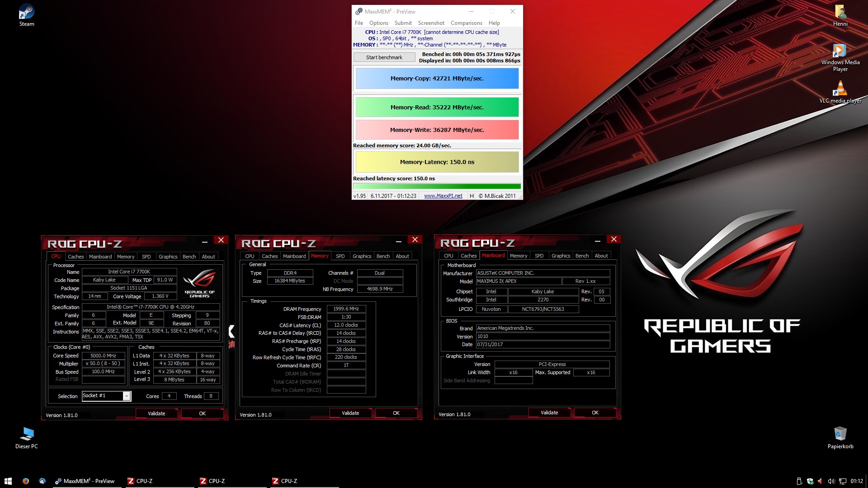Screen dimensions: 868x488
Task: Switch to About tab in right CPU-Z window
Action: (601, 256)
